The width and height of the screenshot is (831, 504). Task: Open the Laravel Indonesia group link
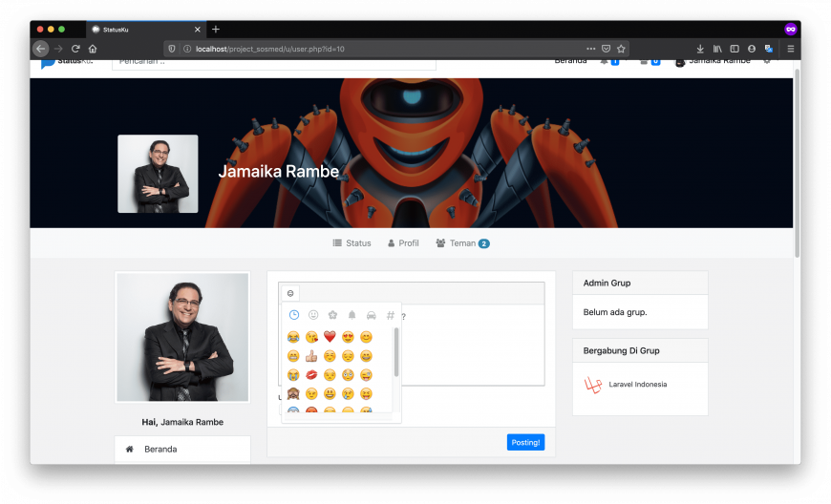pos(637,385)
